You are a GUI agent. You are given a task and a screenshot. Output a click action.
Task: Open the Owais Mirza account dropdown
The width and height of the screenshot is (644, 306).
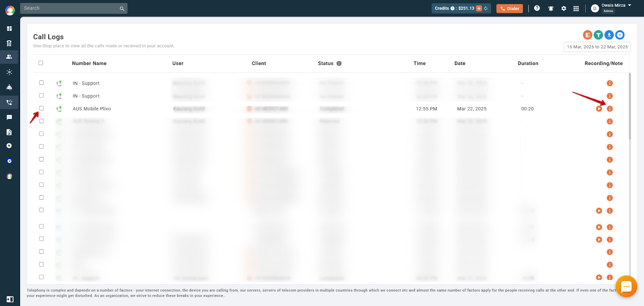tap(616, 8)
